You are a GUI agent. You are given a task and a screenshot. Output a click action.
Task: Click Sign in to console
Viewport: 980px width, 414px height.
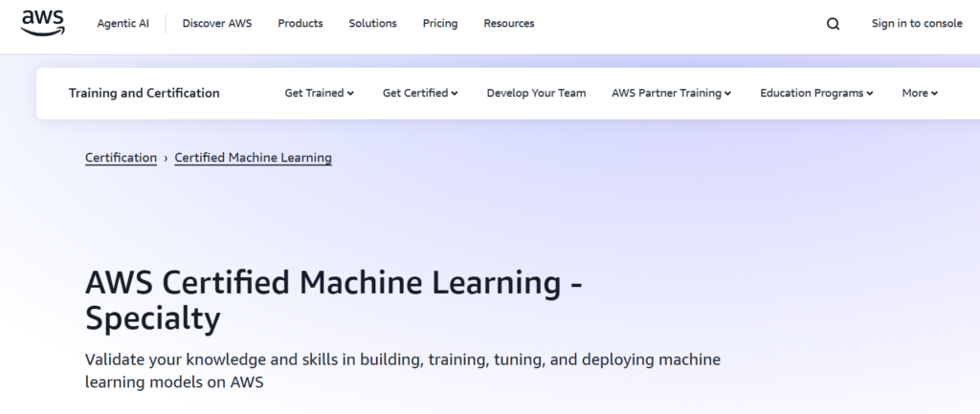coord(917,24)
